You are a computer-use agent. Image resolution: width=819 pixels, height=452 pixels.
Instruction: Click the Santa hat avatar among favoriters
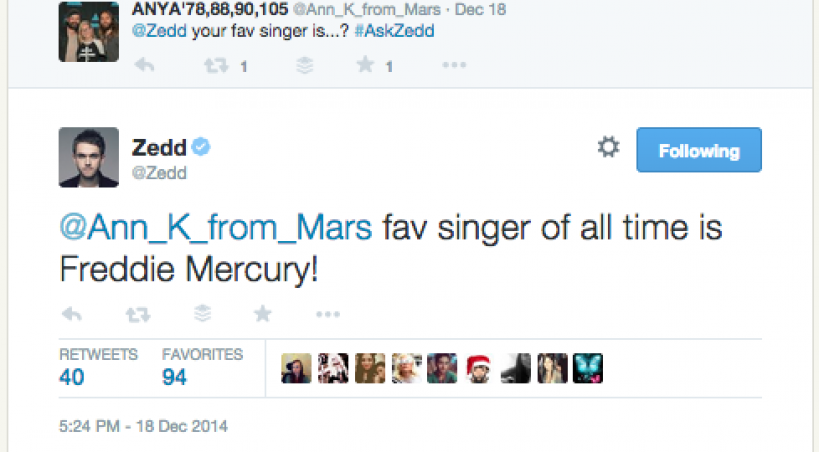478,369
